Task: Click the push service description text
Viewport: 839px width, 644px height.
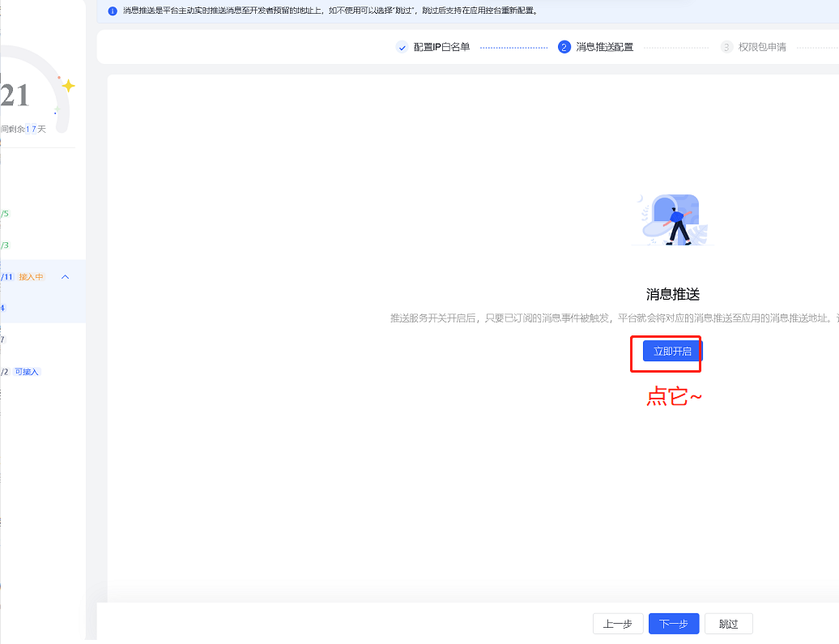Action: point(614,318)
